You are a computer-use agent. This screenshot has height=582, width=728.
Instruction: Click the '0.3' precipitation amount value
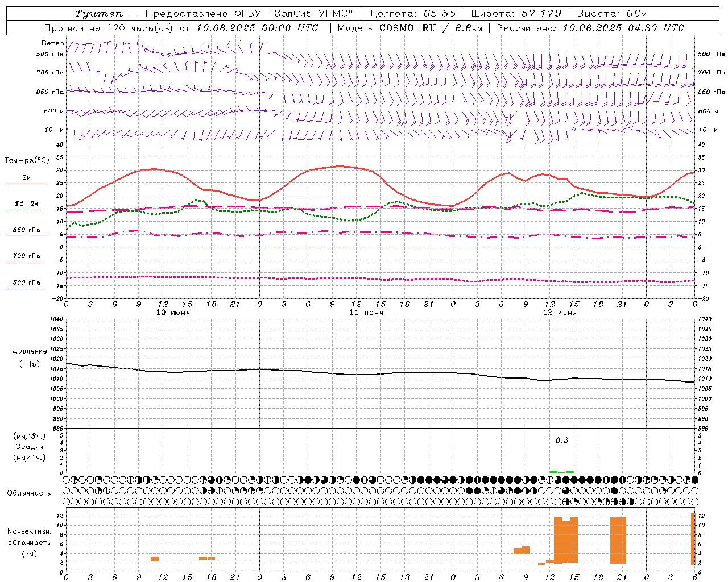tap(562, 440)
